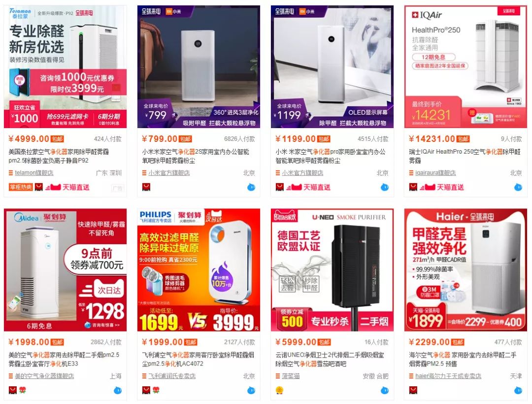Viewport: 532px width, 404px height.
Task: Open the U-NEO smoke purifier product image
Action: point(332,270)
